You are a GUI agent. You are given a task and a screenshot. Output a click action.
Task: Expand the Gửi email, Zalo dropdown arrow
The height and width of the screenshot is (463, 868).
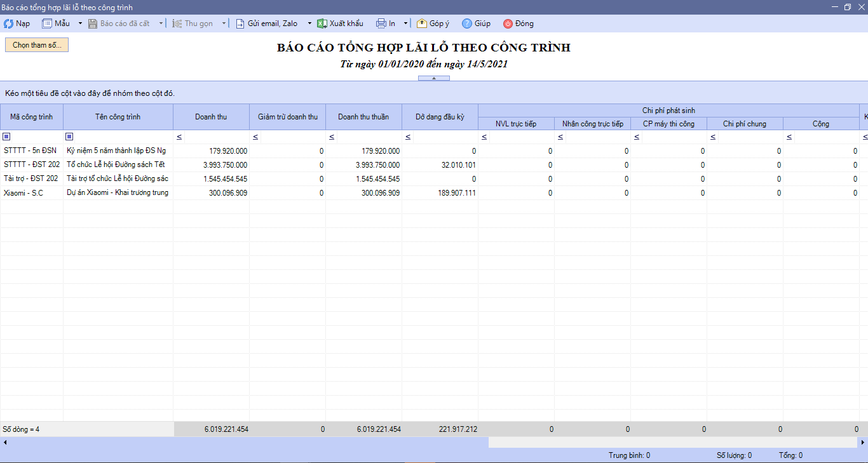[x=309, y=23]
